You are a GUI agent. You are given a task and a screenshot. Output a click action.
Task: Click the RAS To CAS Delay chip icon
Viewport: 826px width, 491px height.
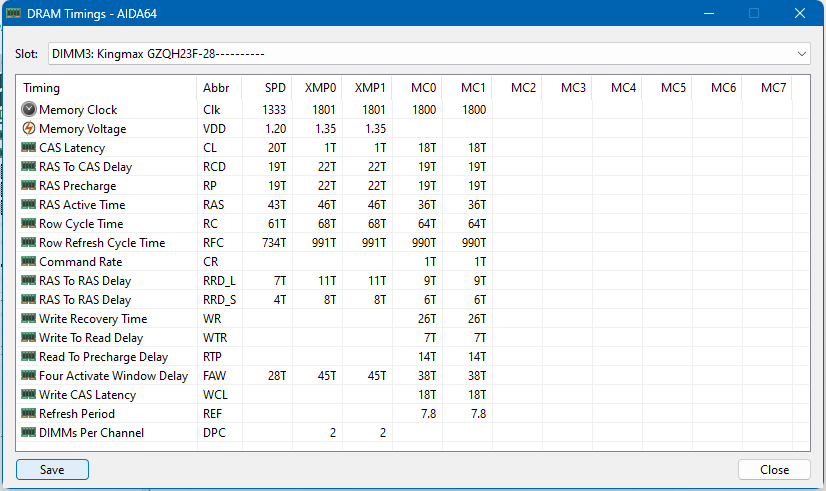[x=28, y=166]
